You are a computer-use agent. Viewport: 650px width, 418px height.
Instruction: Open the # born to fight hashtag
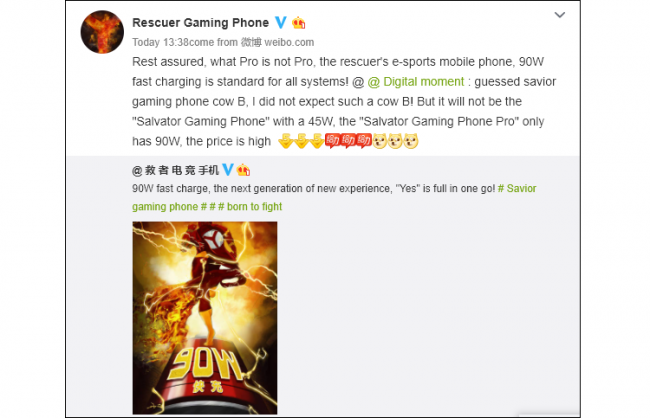[250, 207]
